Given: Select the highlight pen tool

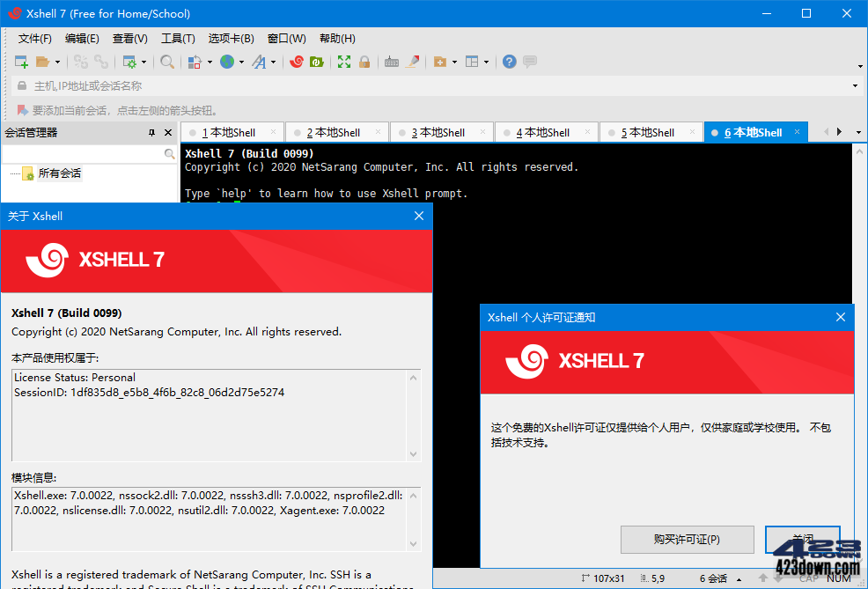Looking at the screenshot, I should 408,62.
